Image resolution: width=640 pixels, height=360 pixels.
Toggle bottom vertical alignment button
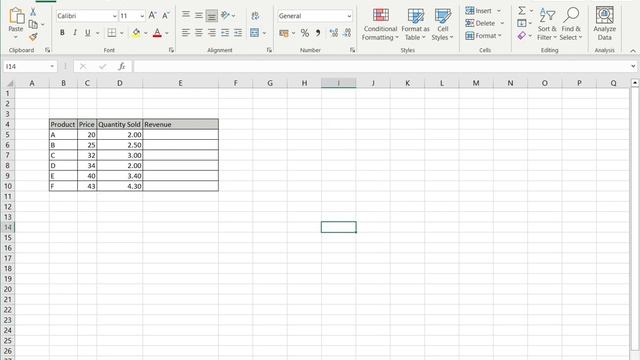pos(211,16)
